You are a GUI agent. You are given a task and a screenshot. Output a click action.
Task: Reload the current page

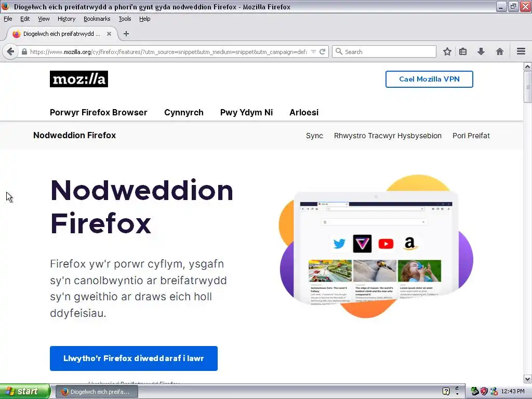322,51
